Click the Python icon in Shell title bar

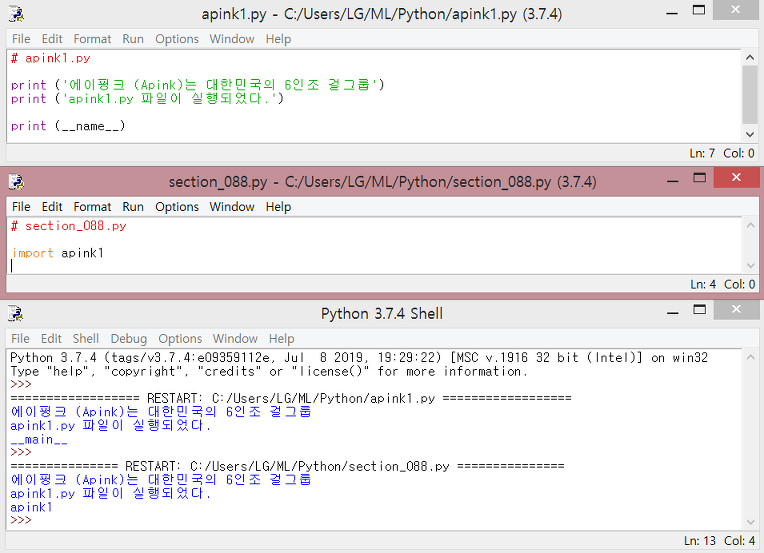click(x=16, y=313)
